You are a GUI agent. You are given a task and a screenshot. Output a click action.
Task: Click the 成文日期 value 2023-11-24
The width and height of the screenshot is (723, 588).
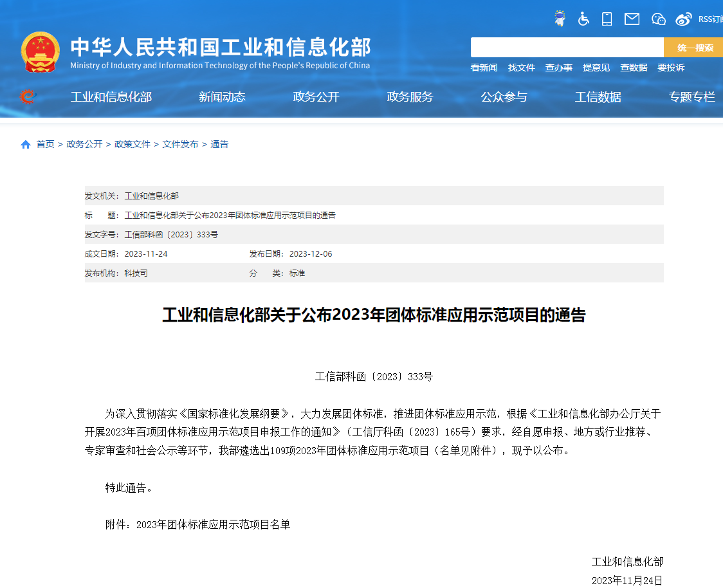[146, 254]
